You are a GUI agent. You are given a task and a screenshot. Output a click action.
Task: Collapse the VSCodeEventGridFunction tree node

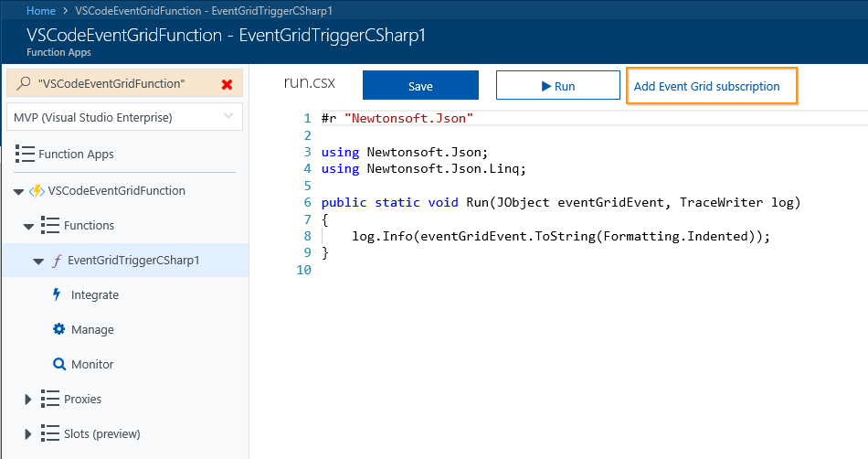(17, 192)
